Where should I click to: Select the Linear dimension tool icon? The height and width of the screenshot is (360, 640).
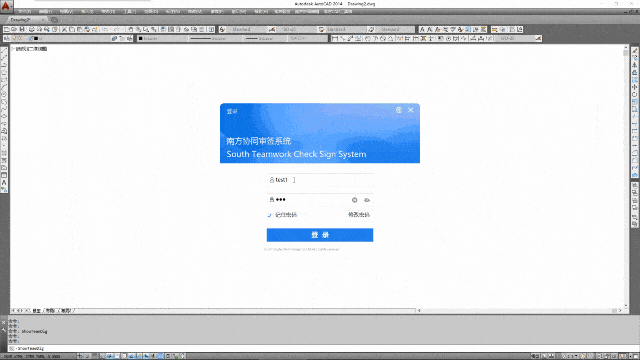click(x=335, y=38)
